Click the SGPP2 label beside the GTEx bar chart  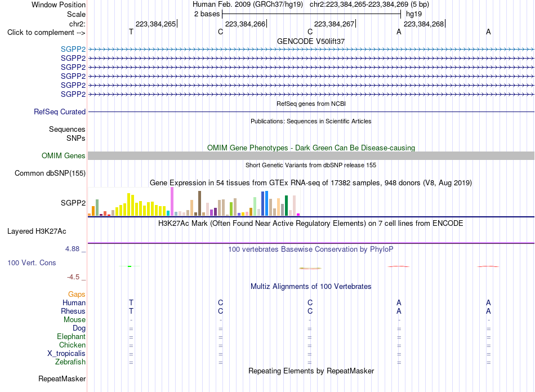(x=73, y=203)
